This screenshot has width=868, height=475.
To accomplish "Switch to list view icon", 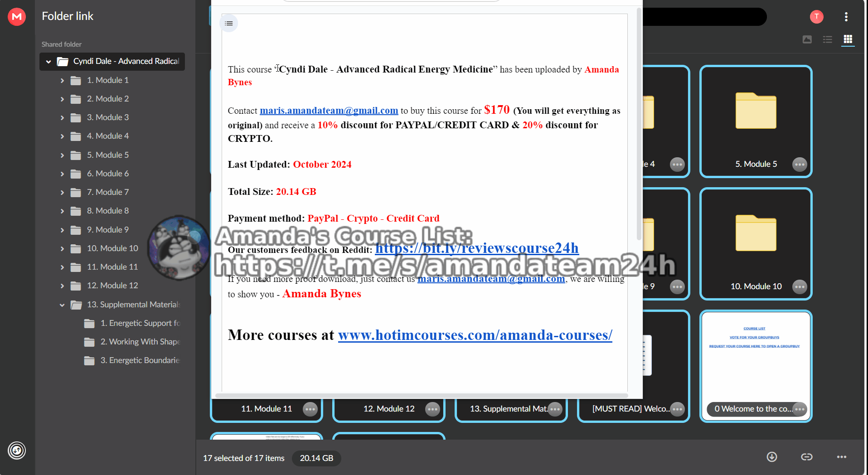I will (x=828, y=39).
